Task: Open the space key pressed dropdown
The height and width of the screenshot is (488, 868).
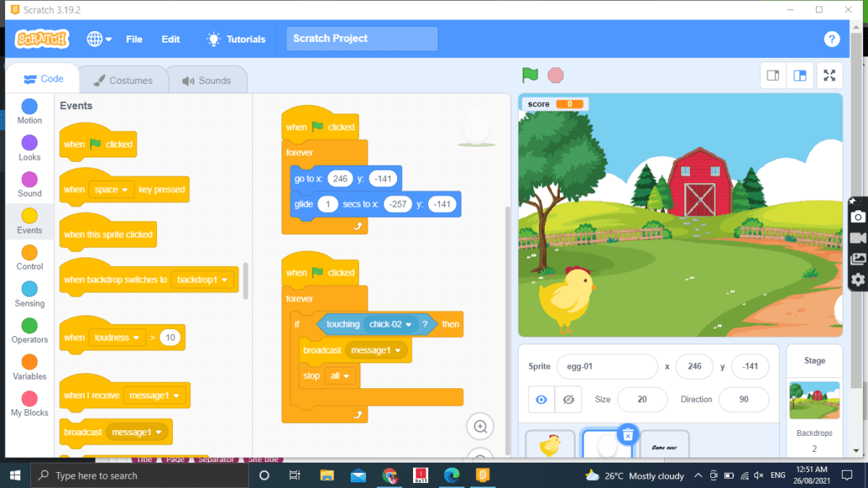Action: point(114,189)
